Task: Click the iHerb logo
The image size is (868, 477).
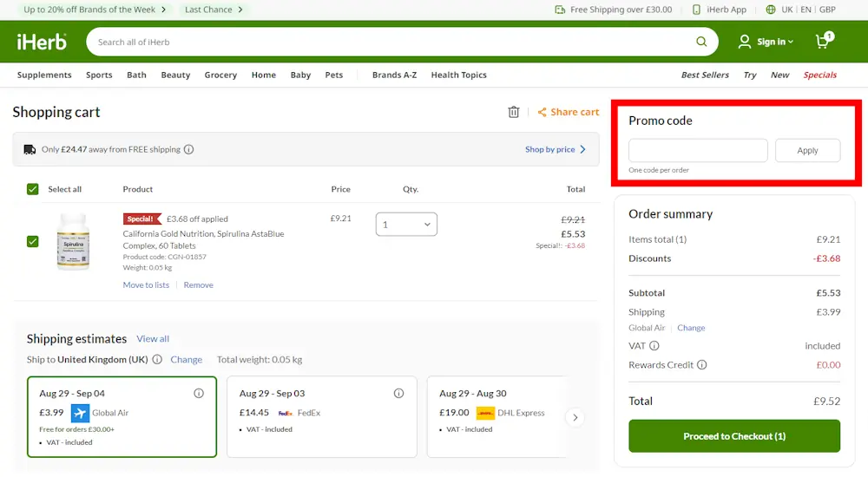Action: 42,42
